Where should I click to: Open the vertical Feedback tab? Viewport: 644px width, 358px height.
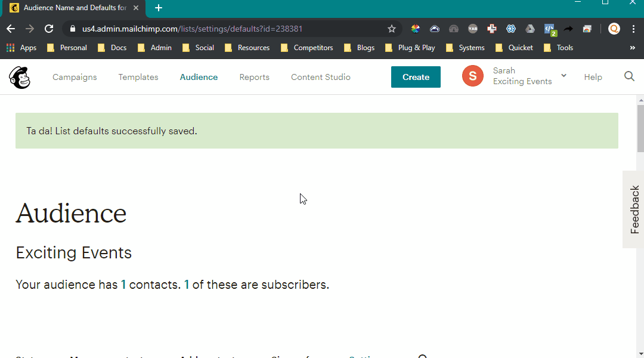[634, 209]
